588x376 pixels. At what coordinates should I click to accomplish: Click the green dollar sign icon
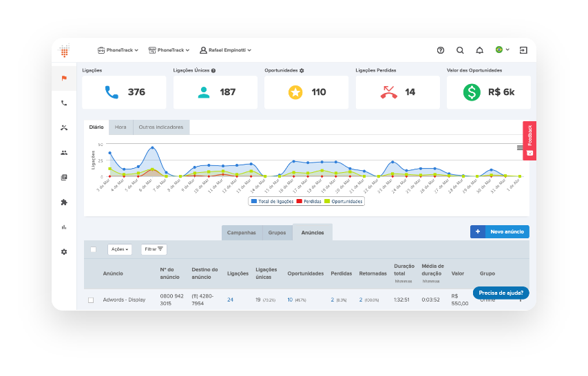472,92
